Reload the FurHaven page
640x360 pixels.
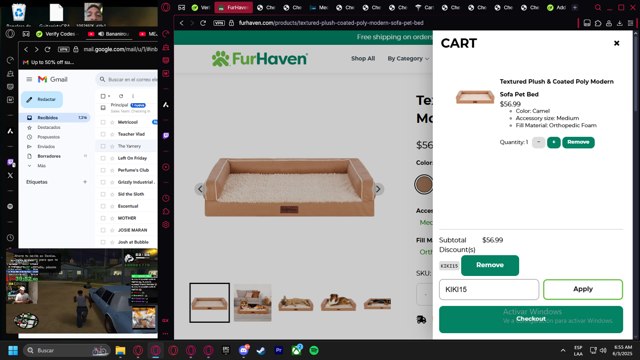click(203, 23)
